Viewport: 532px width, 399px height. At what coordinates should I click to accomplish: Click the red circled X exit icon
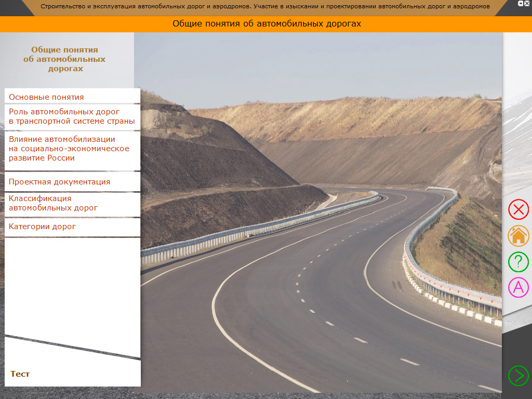point(518,209)
